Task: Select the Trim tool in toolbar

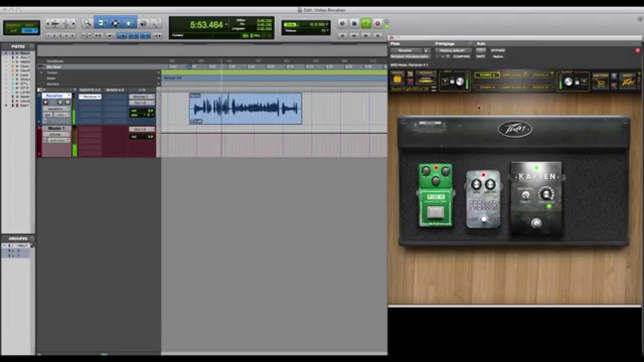Action: (x=101, y=23)
